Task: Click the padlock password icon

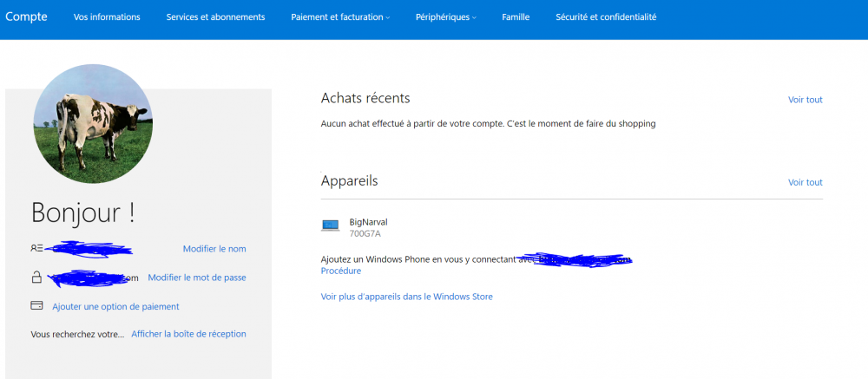Action: [36, 277]
